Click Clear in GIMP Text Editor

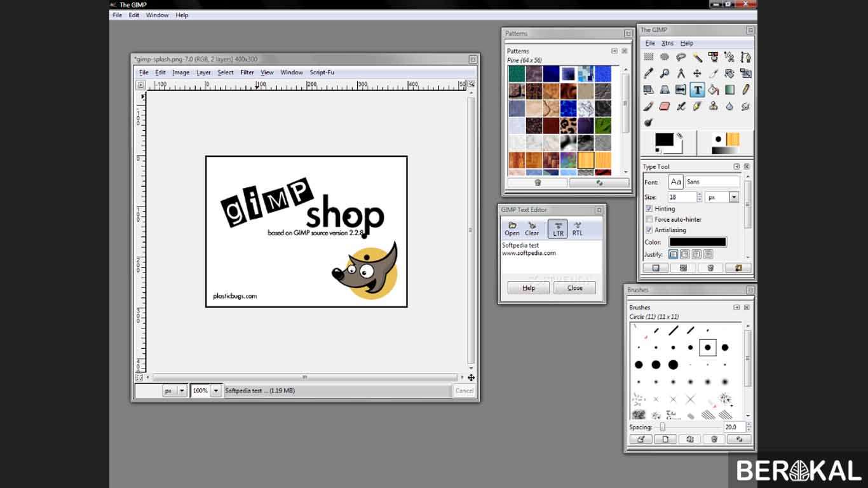[x=532, y=229]
